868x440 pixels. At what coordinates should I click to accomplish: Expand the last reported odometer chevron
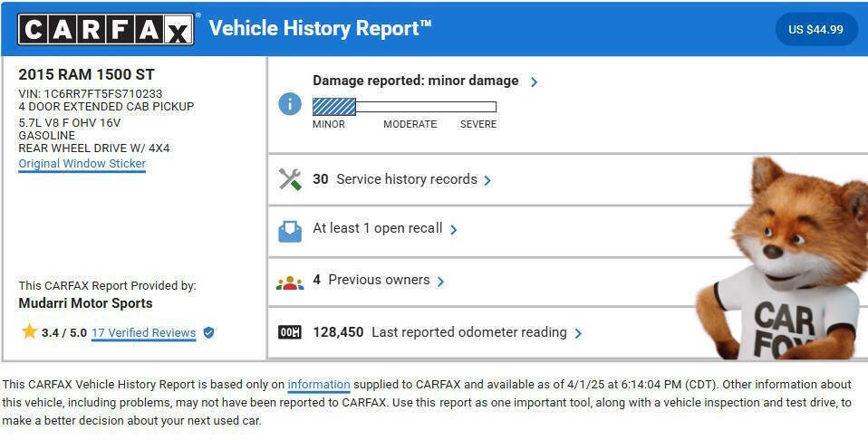pos(578,333)
